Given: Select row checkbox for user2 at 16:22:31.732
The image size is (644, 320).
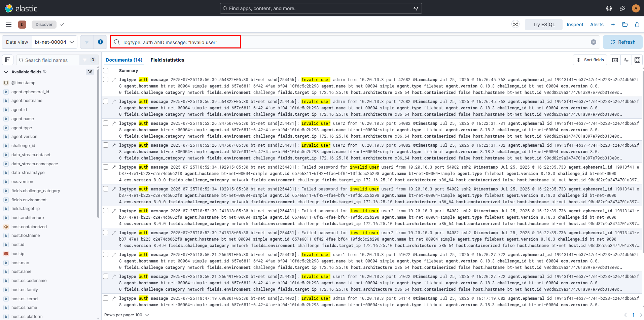Looking at the screenshot, I should 106,145.
